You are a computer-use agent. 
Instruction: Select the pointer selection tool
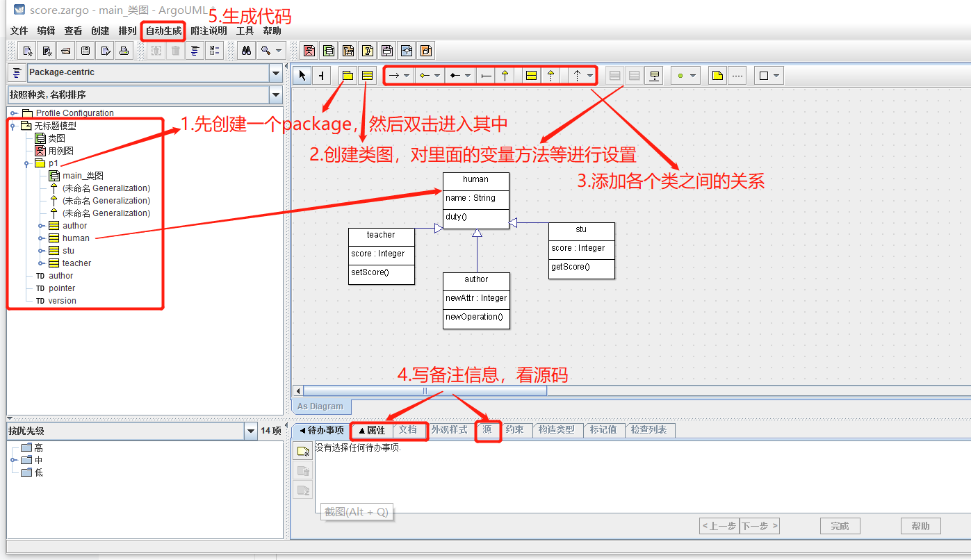click(302, 75)
